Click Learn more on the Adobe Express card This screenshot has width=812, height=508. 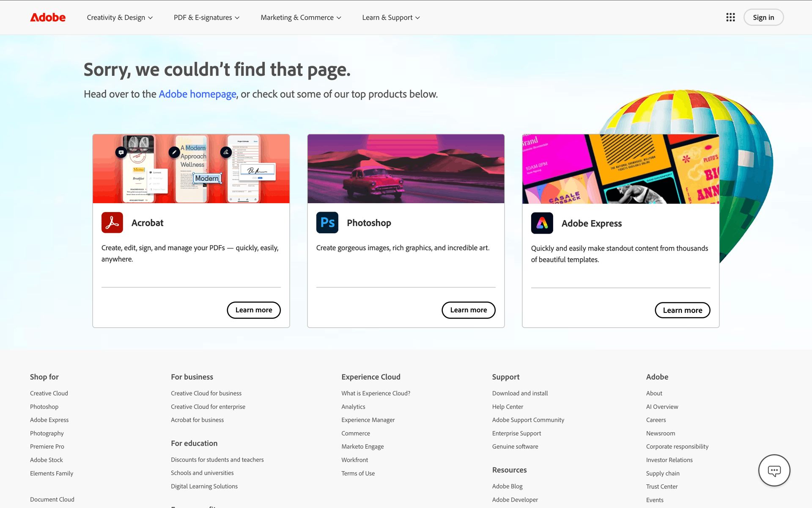pyautogui.click(x=683, y=310)
